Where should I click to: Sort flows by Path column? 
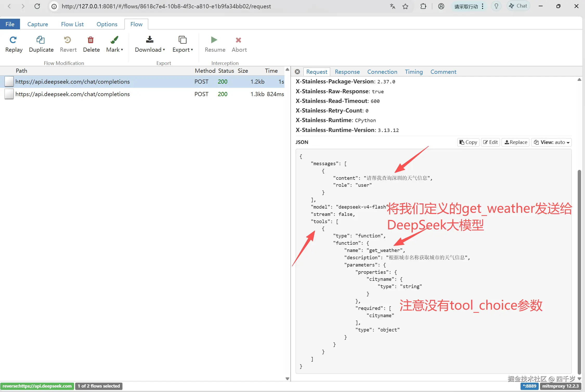(21, 71)
